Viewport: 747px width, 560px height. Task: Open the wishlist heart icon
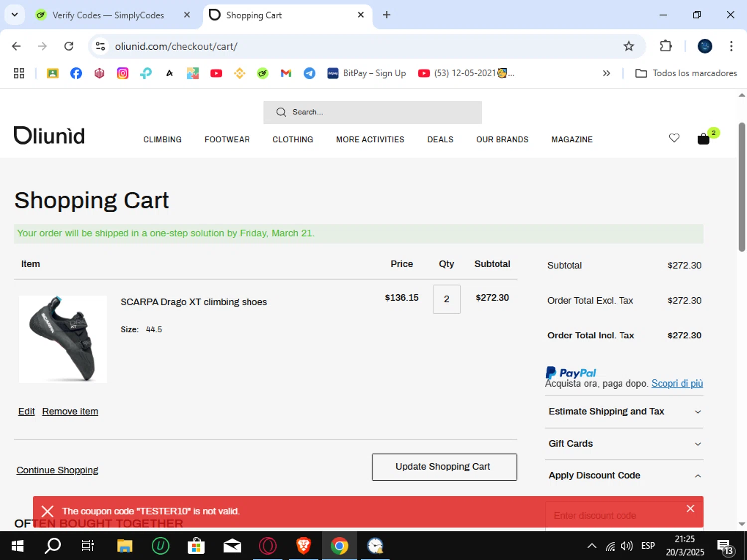[x=674, y=138]
